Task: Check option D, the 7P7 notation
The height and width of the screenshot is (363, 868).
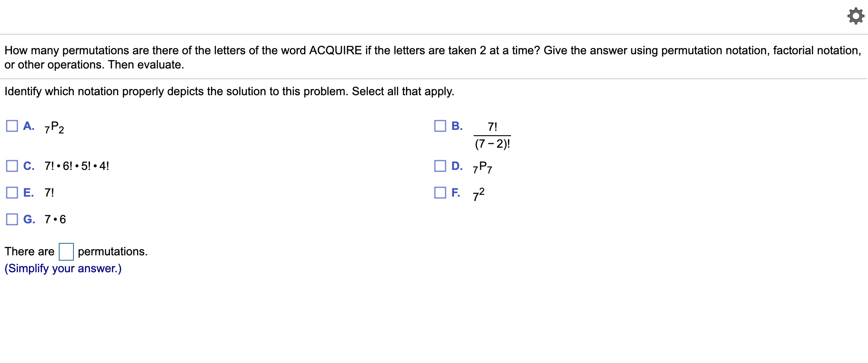Action: tap(439, 165)
